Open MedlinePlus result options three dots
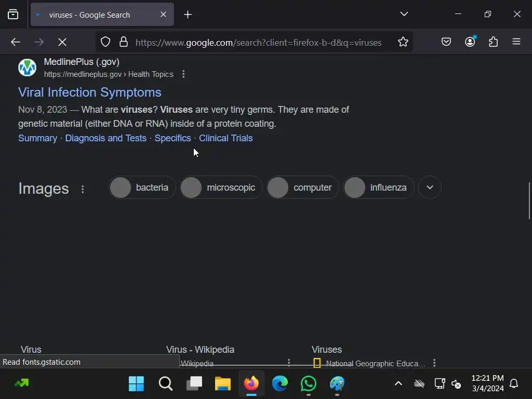The image size is (532, 399). click(x=183, y=74)
